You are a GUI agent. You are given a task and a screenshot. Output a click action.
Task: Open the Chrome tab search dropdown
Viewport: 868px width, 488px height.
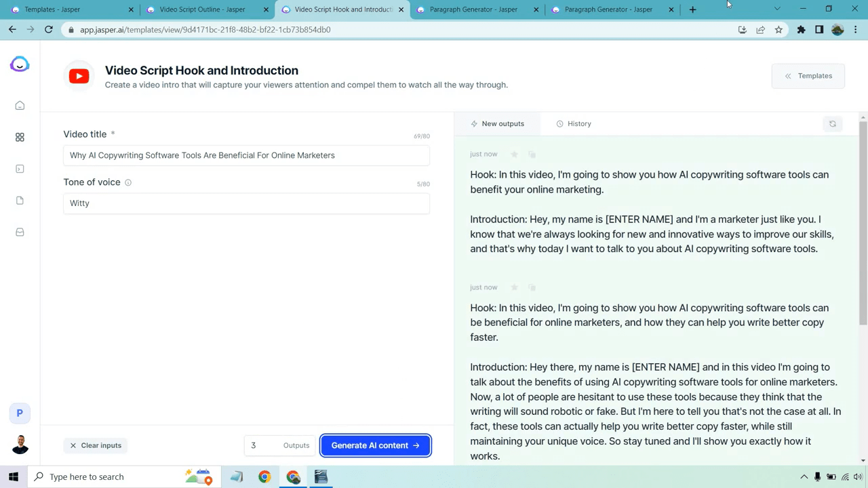pyautogui.click(x=777, y=9)
